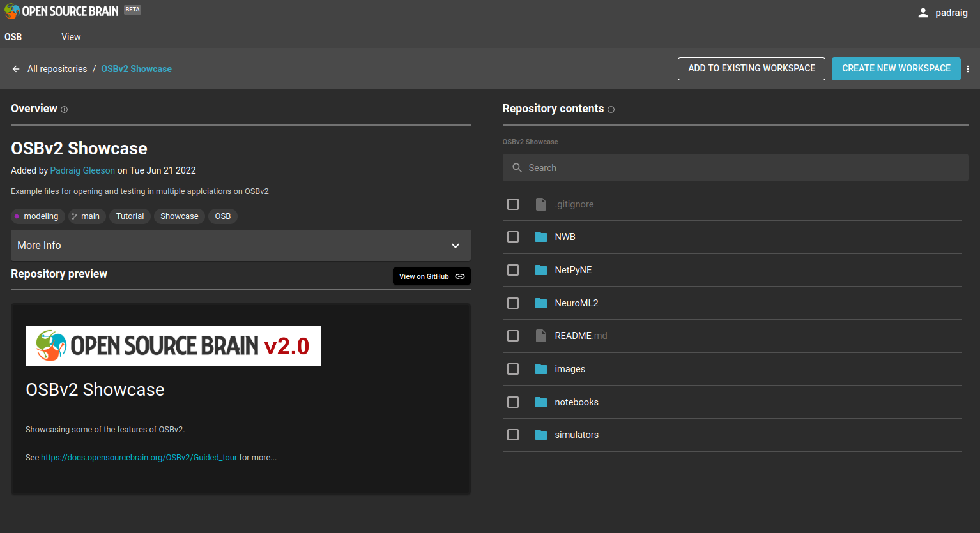Screen dimensions: 980x533
Task: Open the three-dot more options menu
Action: click(x=968, y=69)
